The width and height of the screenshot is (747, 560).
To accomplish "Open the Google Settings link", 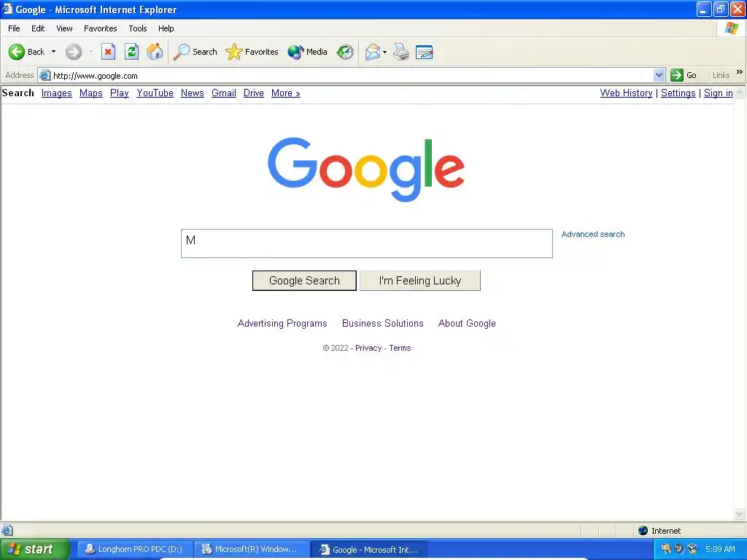I will point(678,93).
